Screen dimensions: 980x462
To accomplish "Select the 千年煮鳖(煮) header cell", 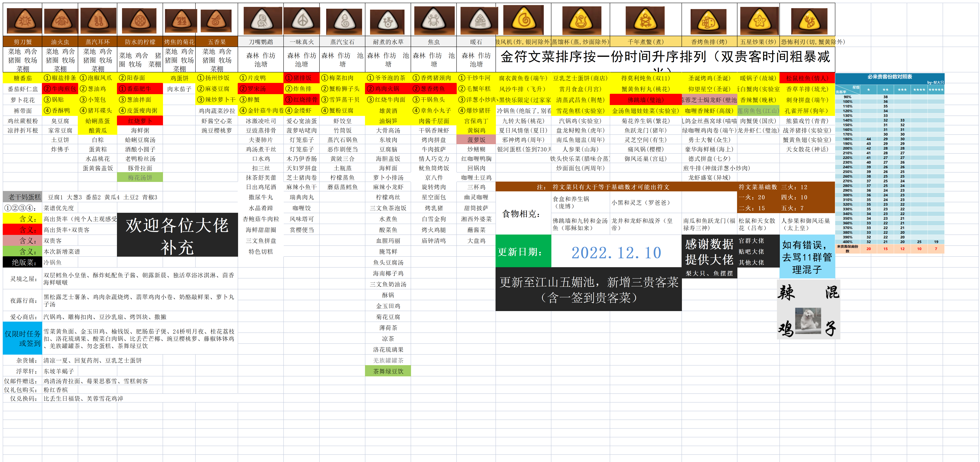I will pyautogui.click(x=646, y=42).
